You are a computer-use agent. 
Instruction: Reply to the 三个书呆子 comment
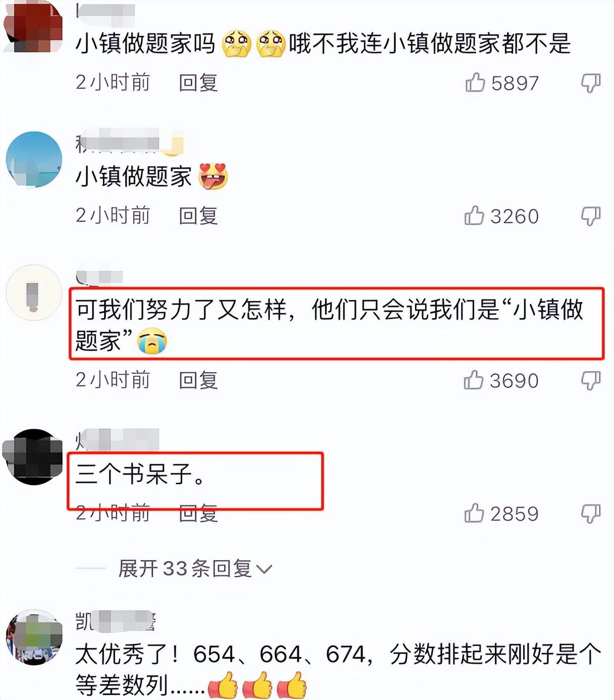point(198,514)
